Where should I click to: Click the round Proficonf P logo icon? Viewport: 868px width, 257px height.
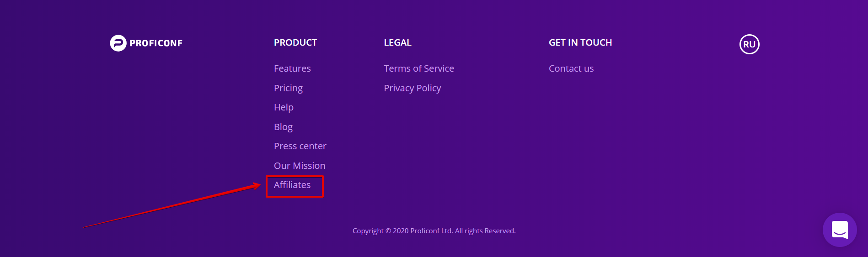coord(118,43)
